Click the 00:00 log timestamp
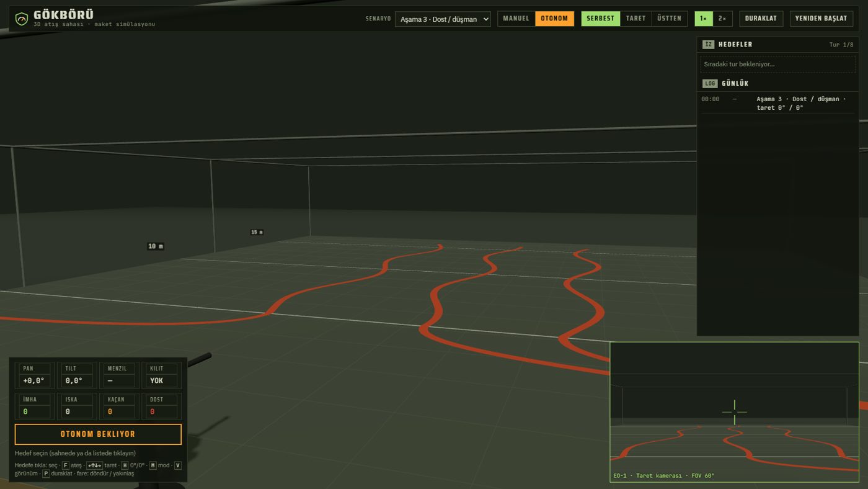The height and width of the screenshot is (489, 868). click(x=711, y=99)
